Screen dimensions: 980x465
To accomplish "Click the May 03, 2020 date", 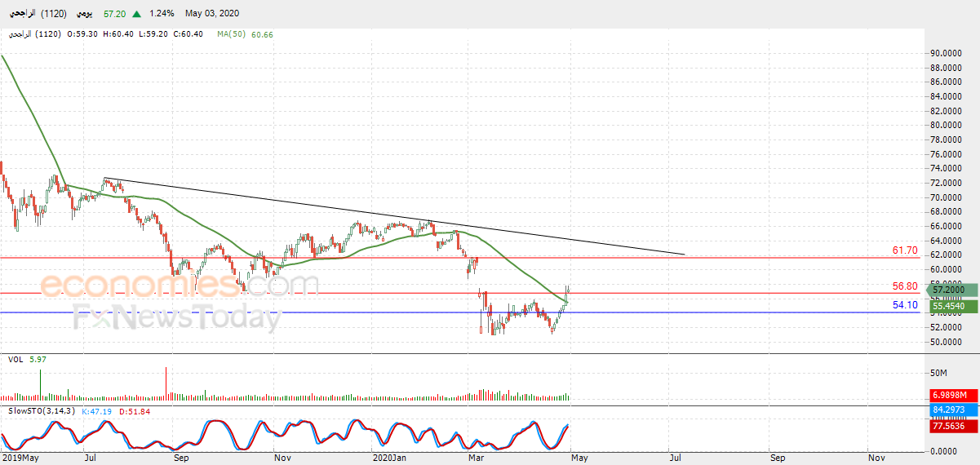I will coord(213,14).
